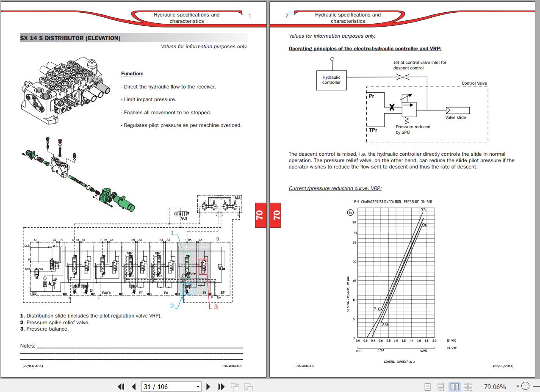Click the SX 14 S DISTRIBUTOR (ELEVATION) heading

coord(70,38)
